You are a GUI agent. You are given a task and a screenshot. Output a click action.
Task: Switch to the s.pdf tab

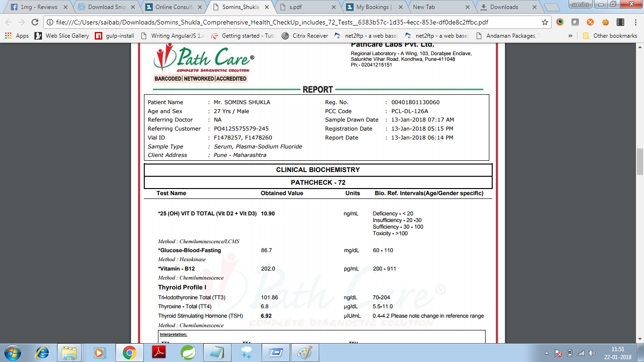309,7
